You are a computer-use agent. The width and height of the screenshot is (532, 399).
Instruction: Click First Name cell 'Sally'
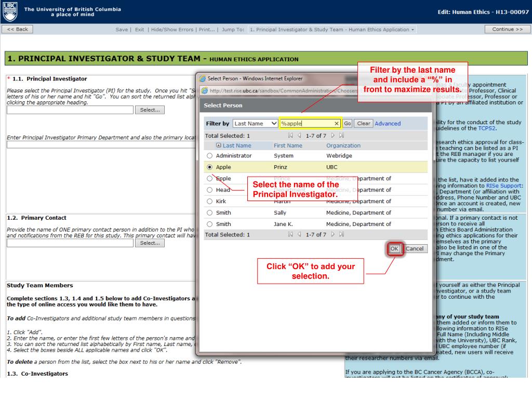[x=280, y=212]
